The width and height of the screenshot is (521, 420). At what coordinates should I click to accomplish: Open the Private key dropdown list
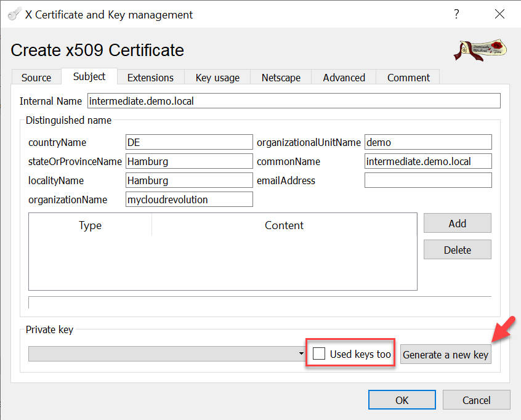coord(167,354)
